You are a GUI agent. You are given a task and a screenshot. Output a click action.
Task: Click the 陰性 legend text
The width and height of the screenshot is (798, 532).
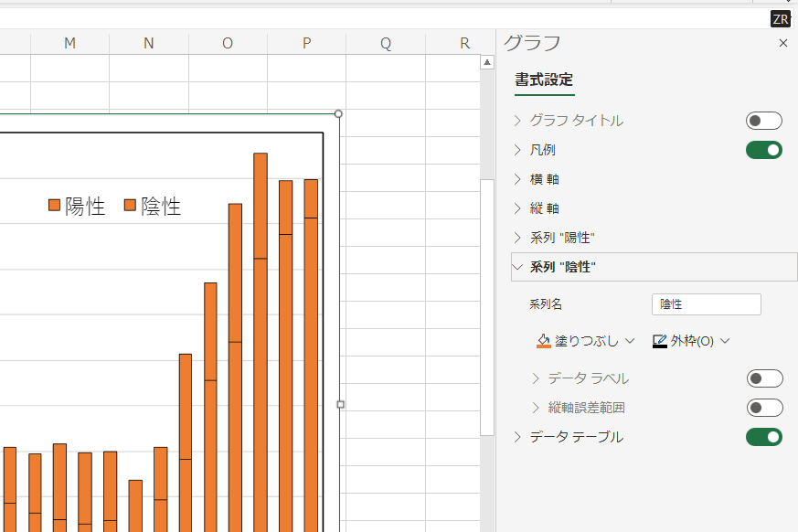click(161, 207)
